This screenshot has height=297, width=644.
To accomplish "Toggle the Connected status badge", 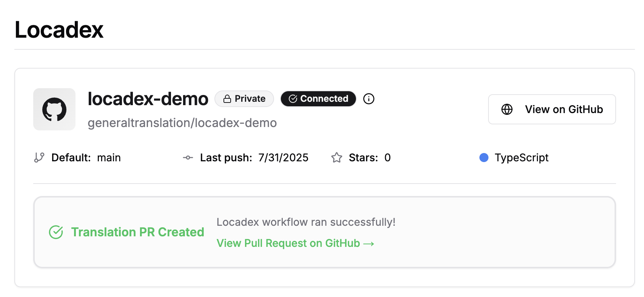I will (318, 98).
